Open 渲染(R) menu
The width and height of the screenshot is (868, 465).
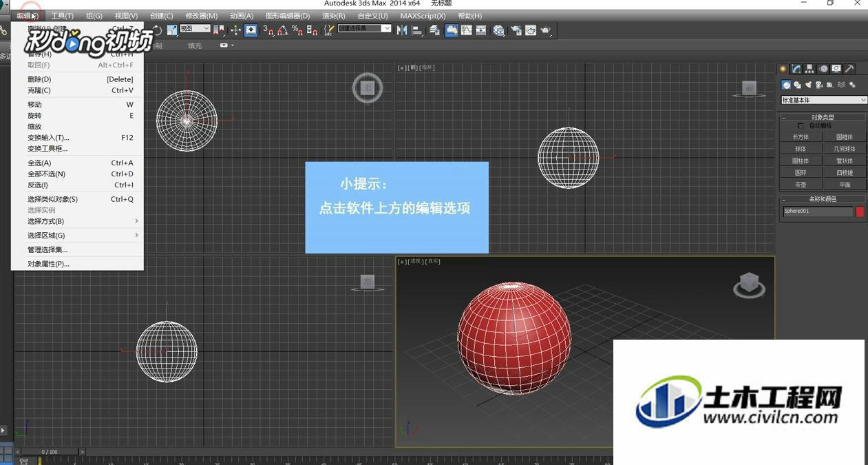(x=334, y=16)
